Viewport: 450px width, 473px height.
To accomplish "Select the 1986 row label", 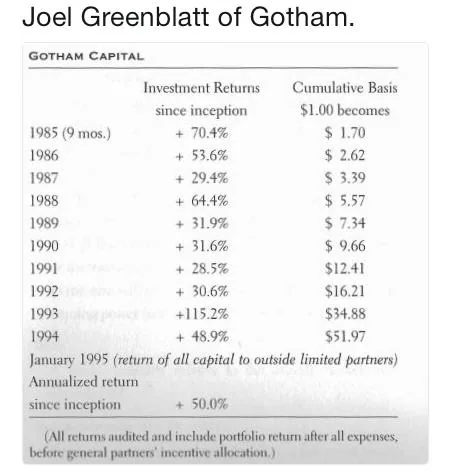I will tap(44, 156).
